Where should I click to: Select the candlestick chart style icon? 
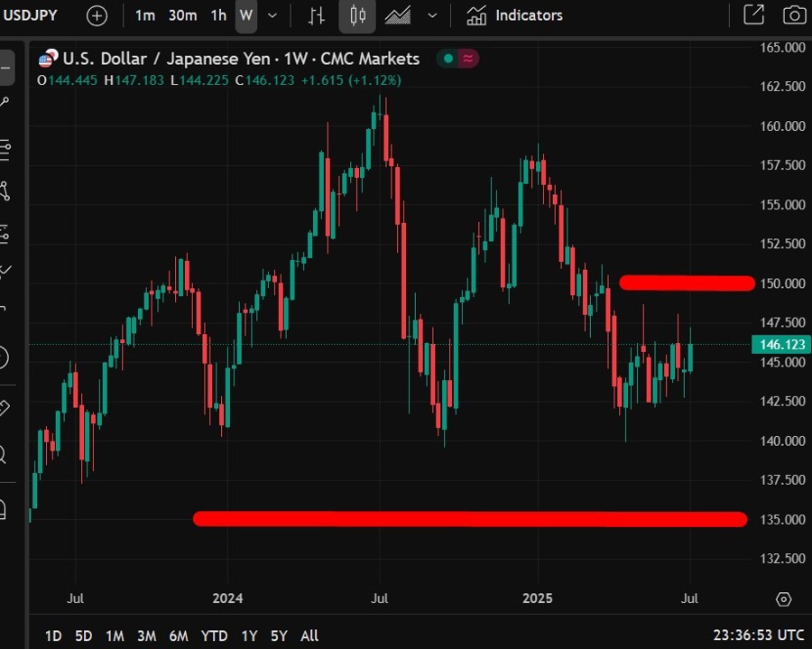click(x=357, y=16)
